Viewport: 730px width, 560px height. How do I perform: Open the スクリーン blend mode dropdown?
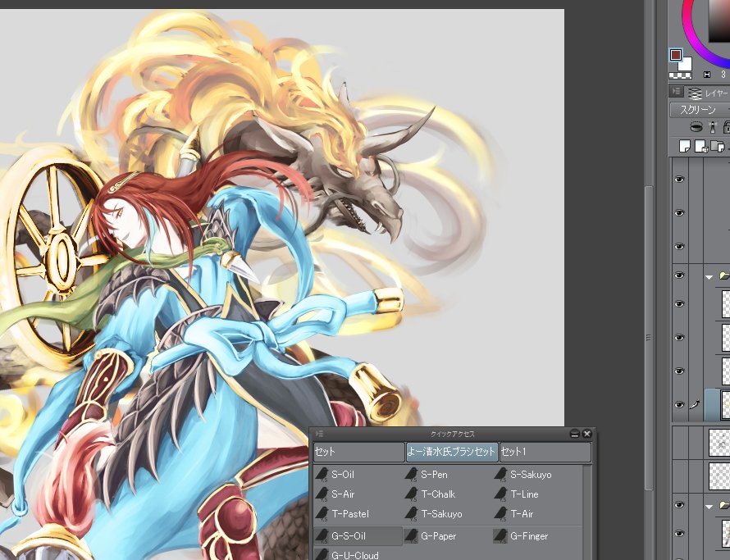point(699,110)
